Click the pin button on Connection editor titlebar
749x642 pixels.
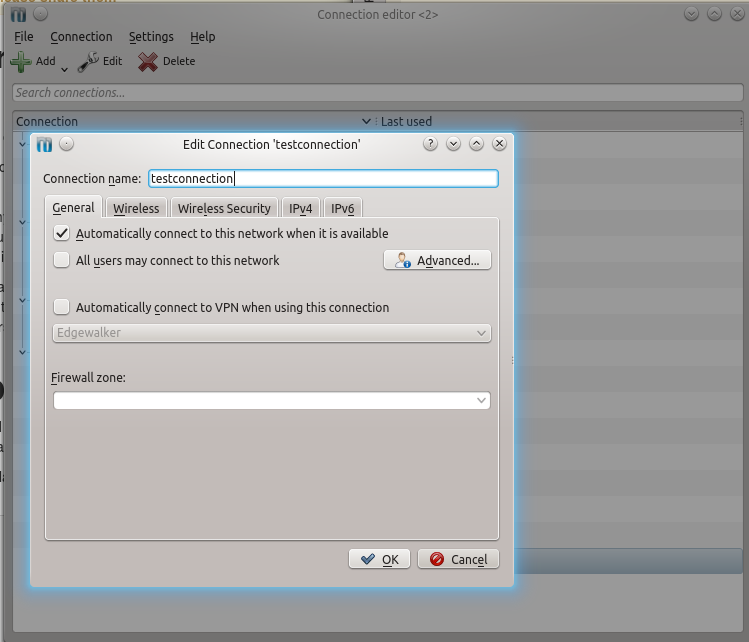(x=41, y=14)
